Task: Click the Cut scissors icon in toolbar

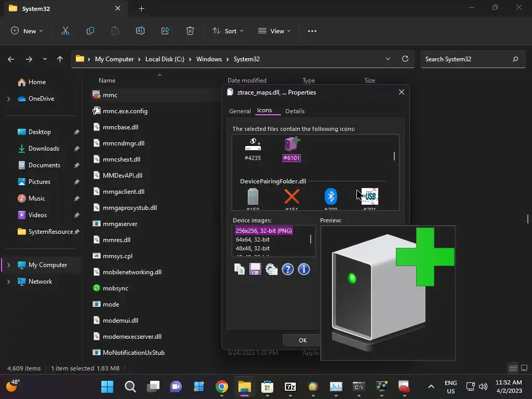Action: [65, 31]
